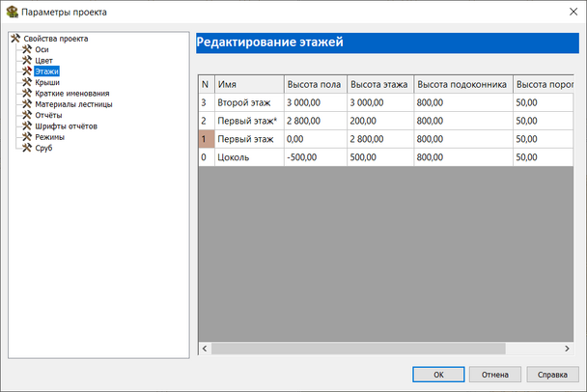Click sill height 800,00 of Цоколь
Screen dimensions: 587x392
click(463, 157)
